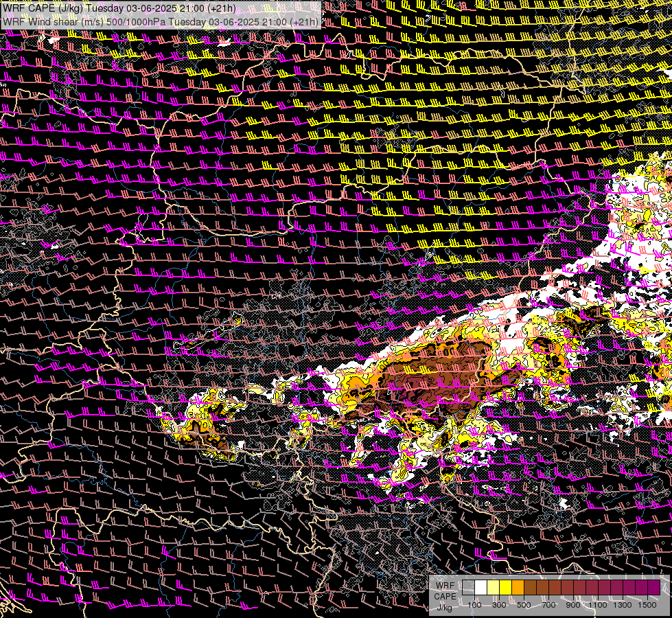Click the legend value '1500'
The image size is (672, 618).
coord(647,605)
